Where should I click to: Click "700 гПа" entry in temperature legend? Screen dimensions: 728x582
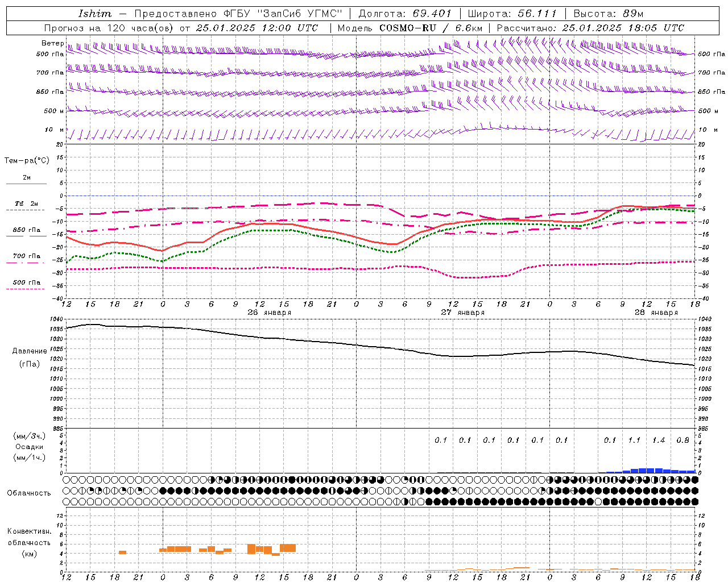tap(27, 256)
